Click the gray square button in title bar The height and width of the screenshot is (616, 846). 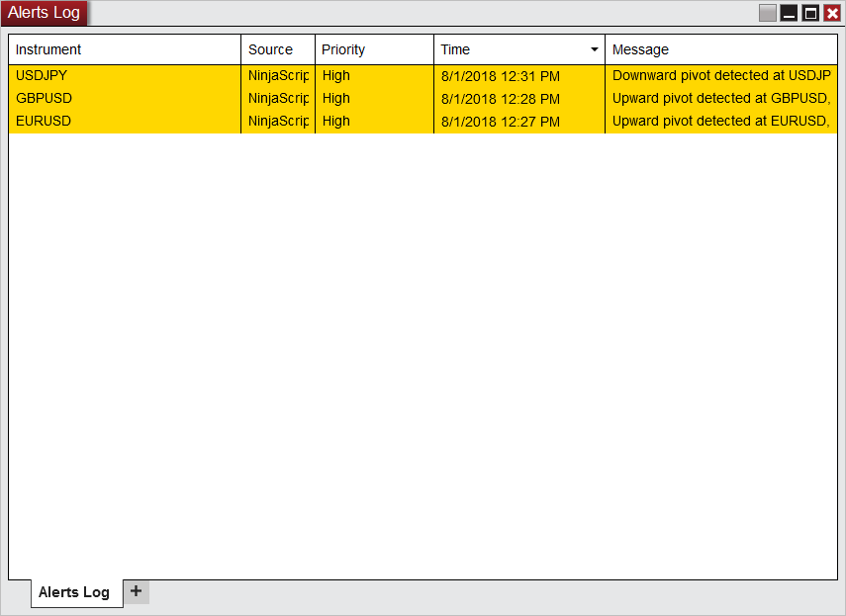point(767,13)
